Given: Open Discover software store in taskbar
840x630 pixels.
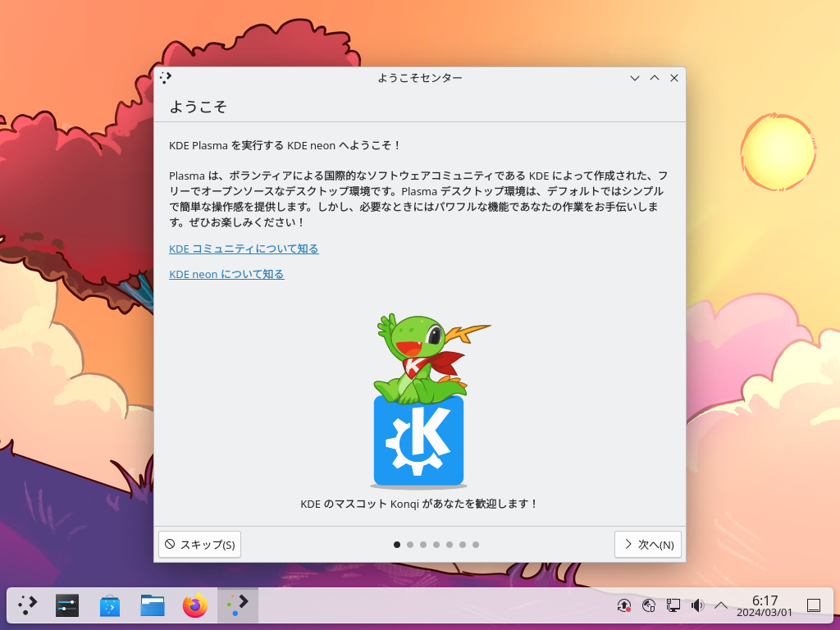Looking at the screenshot, I should click(x=110, y=605).
